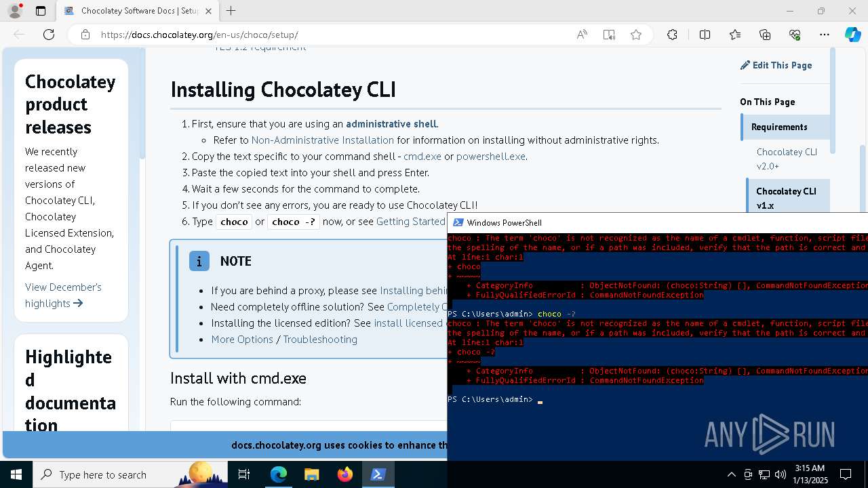Image resolution: width=868 pixels, height=488 pixels.
Task: Open Collections icon
Action: pos(765,35)
